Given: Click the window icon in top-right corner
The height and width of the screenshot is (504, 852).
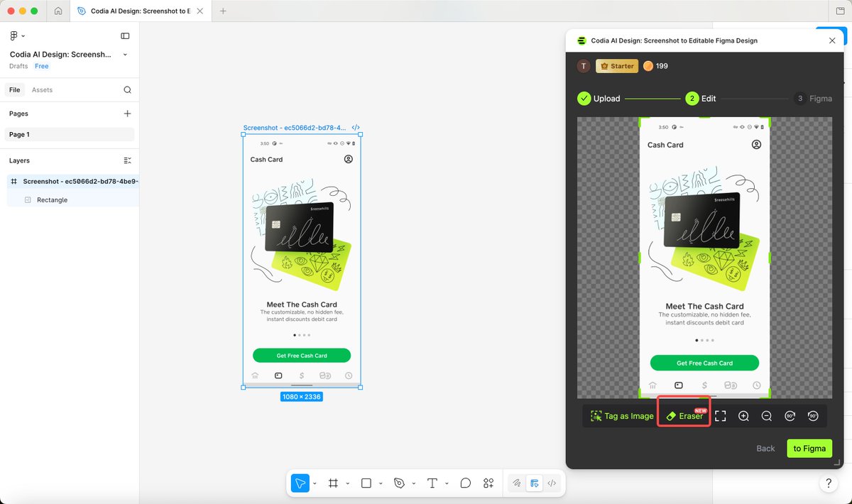Looking at the screenshot, I should (x=841, y=11).
